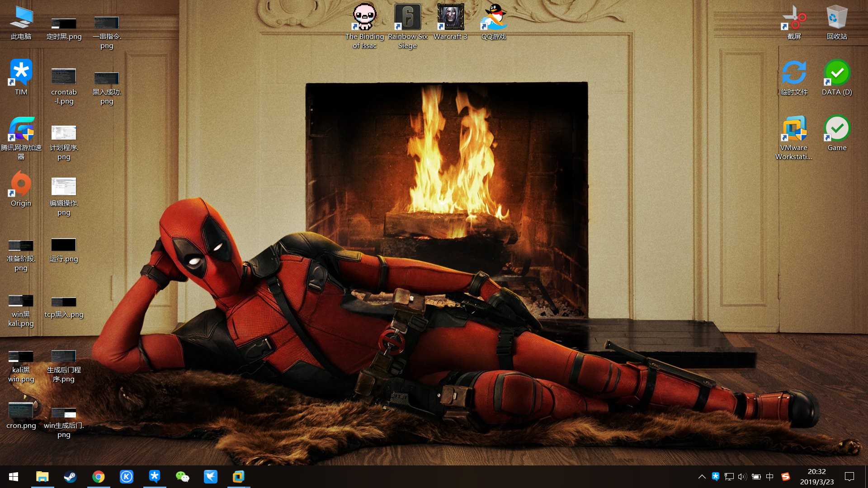Open the Game folder shortcut
The image size is (868, 488).
point(837,134)
